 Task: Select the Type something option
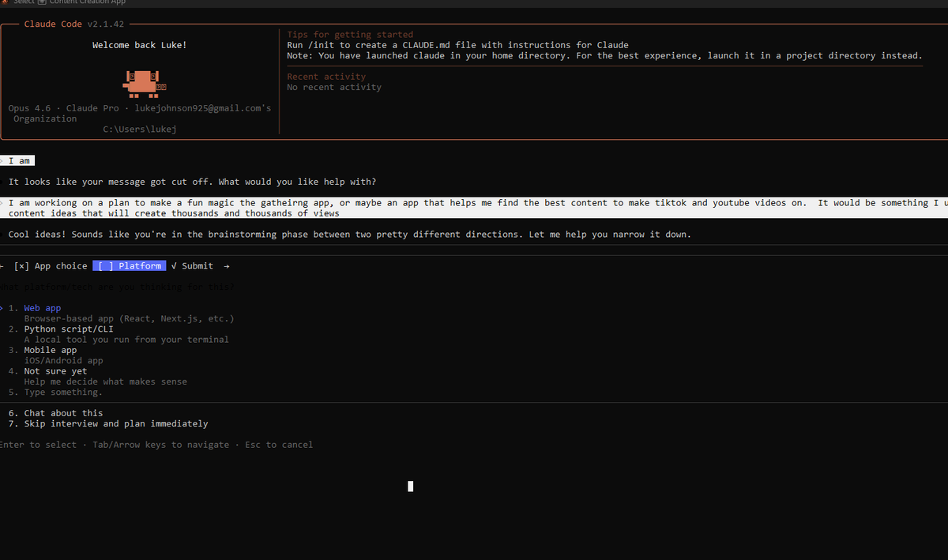click(63, 392)
